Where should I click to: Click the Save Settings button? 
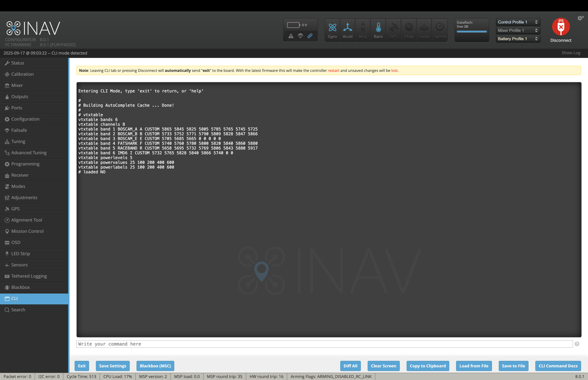click(113, 366)
